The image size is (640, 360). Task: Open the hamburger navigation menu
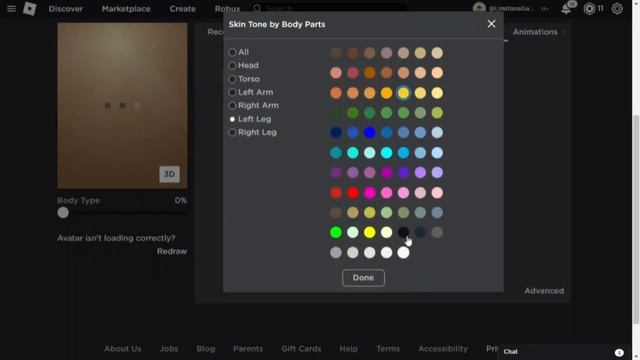point(11,9)
